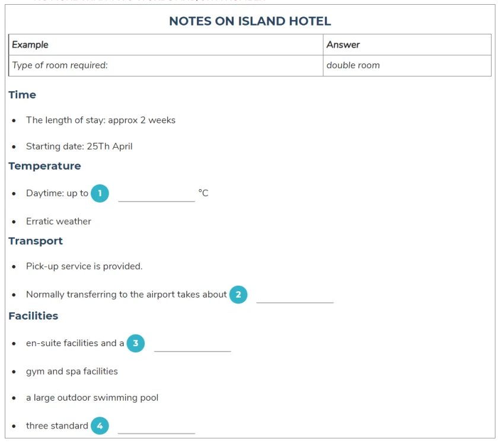Click the 'double room' example answer cell
This screenshot has height=447, width=504.
coord(407,66)
